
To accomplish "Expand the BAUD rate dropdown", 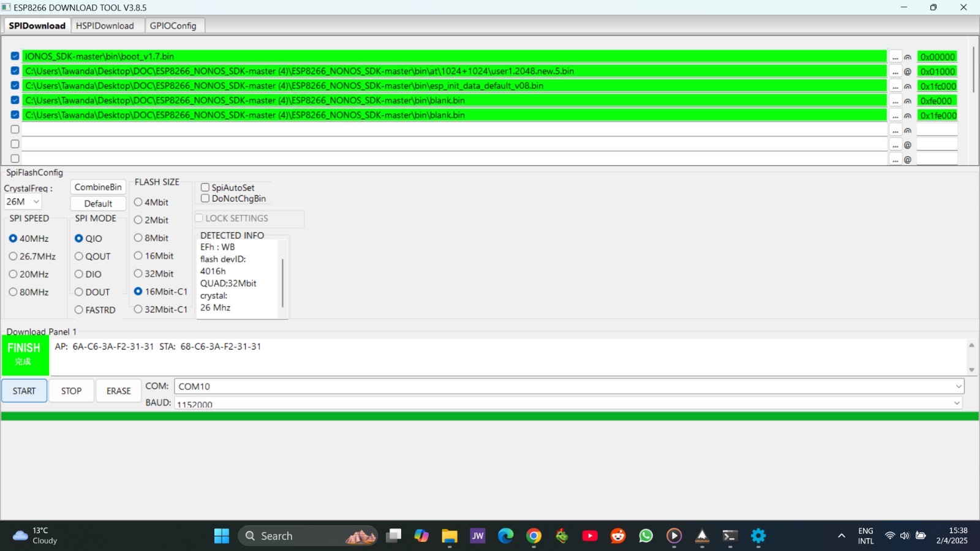I will click(957, 403).
